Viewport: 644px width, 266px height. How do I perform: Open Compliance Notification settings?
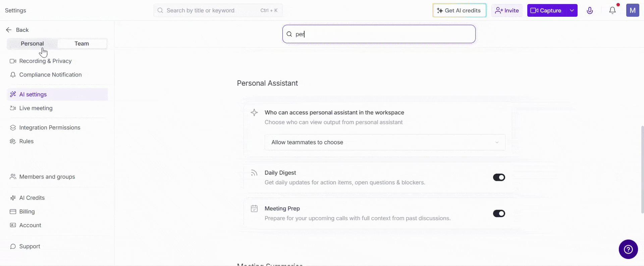pyautogui.click(x=57, y=75)
